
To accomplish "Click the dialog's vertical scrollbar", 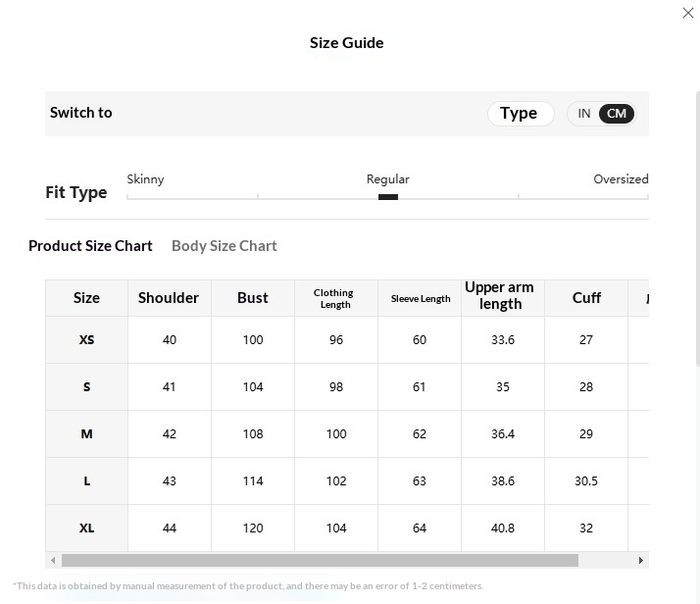I will [x=697, y=229].
